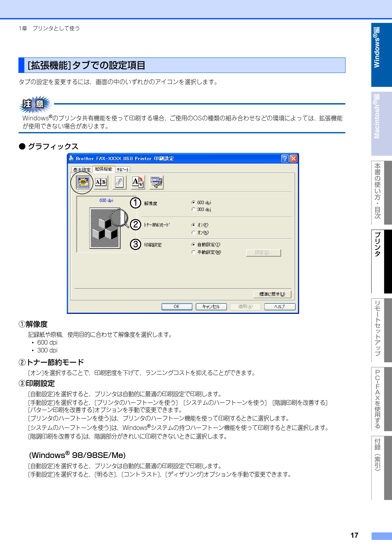This screenshot has width=392, height=555.
Task: Click the 適用(A) button
Action: click(x=245, y=306)
